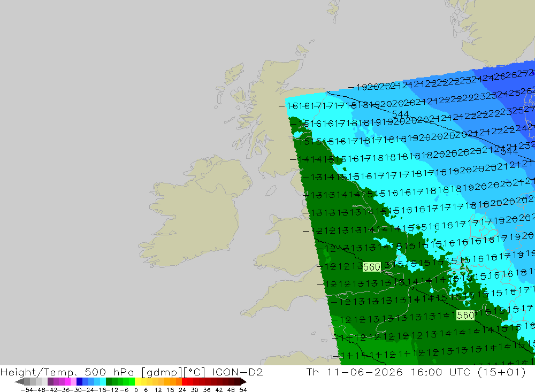The height and width of the screenshot is (392, 535).
Task: Click the "0" legend label
Action: point(136,390)
